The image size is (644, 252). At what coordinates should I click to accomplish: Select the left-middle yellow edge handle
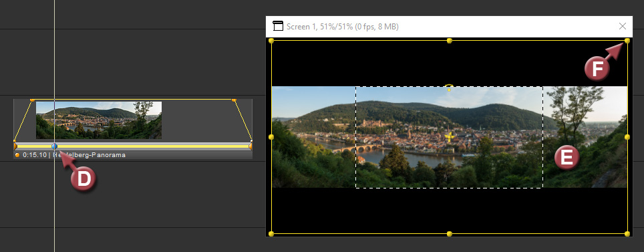point(271,137)
